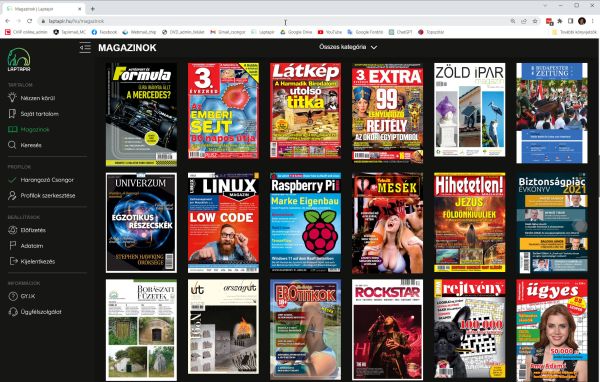Viewport: 600px width, 382px height.
Task: Bookmark this page with the star icon
Action: pos(535,21)
